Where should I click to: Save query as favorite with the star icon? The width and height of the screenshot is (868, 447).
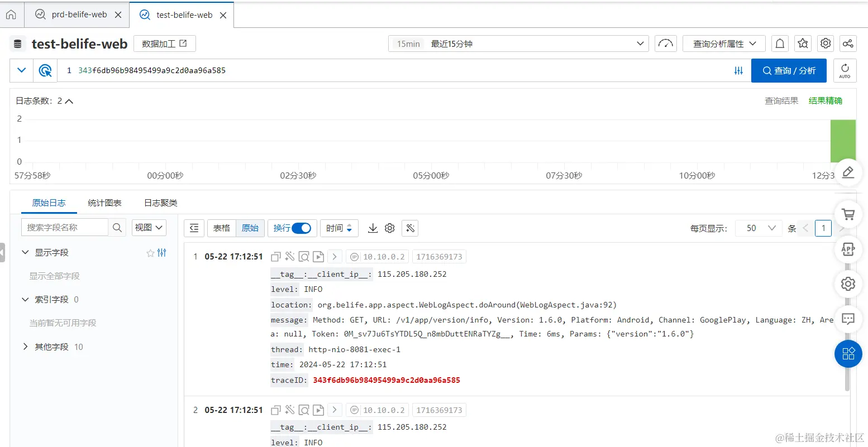[803, 43]
